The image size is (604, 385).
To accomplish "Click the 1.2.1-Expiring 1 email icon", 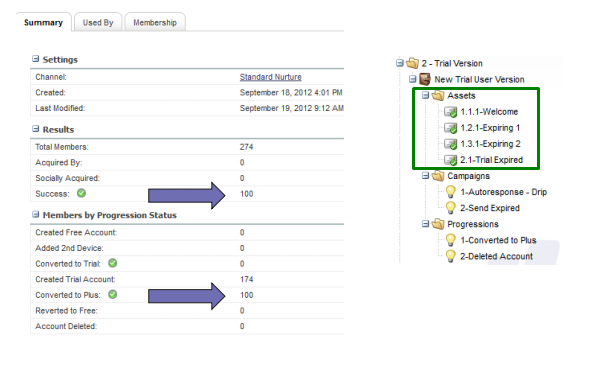I will [x=450, y=128].
